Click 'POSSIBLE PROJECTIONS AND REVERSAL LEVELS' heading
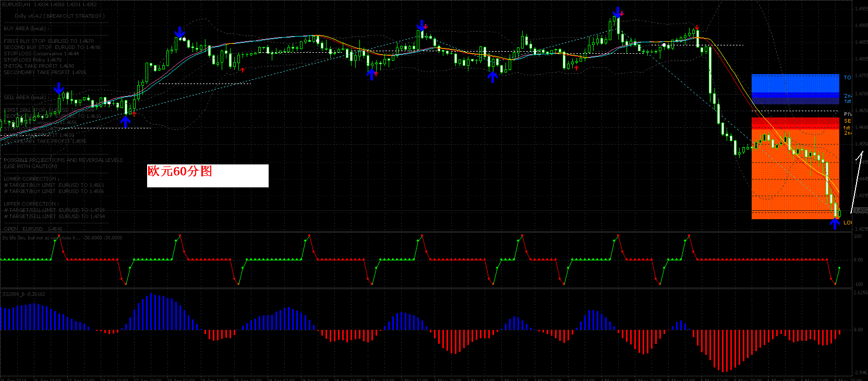 [x=63, y=160]
